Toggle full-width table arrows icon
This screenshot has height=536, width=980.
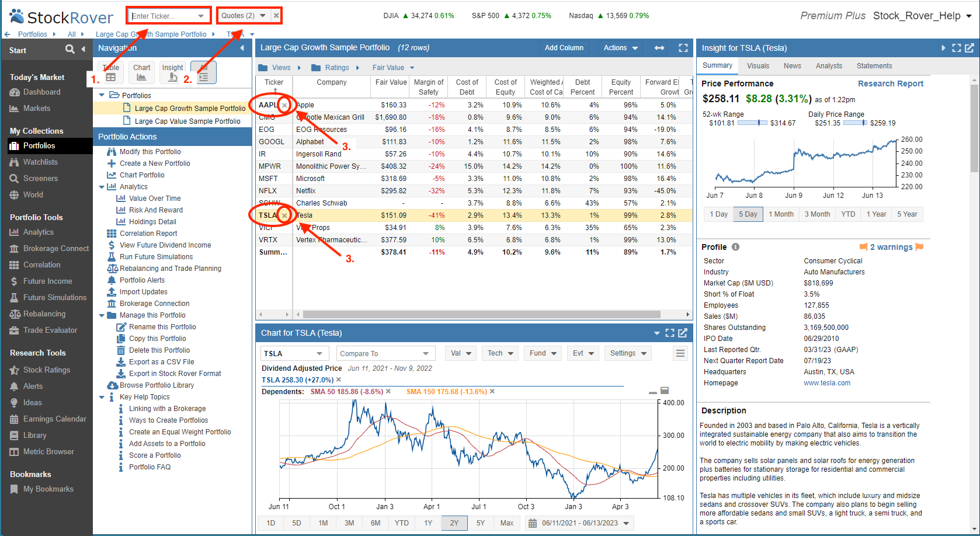tap(659, 48)
